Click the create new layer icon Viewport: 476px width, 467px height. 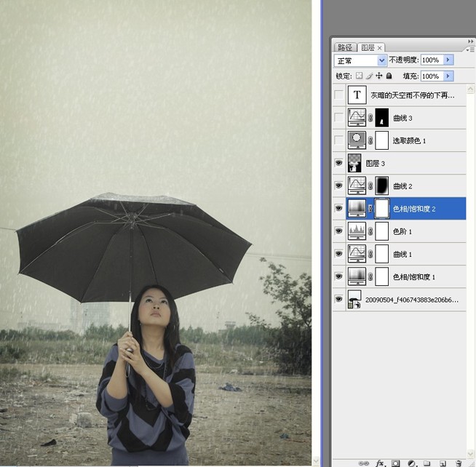(443, 463)
